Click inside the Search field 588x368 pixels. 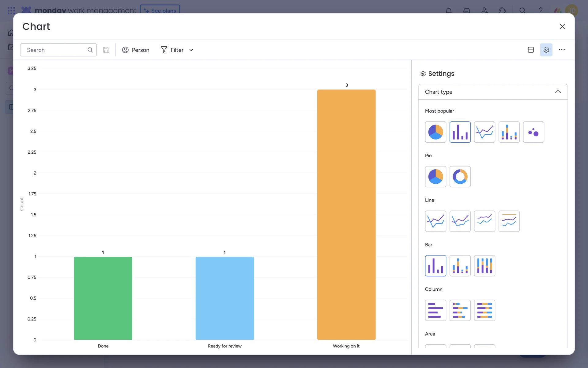pyautogui.click(x=55, y=50)
